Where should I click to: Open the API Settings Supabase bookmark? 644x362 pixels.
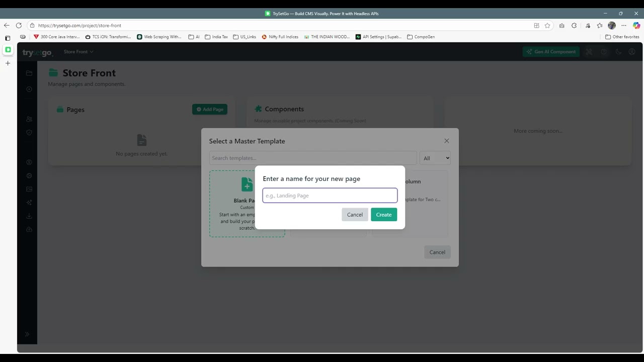tap(378, 37)
